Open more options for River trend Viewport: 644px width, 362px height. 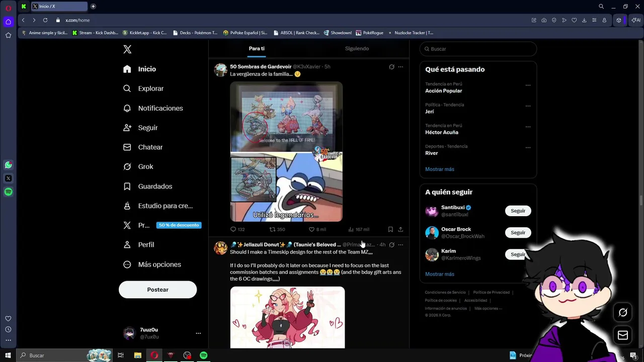(x=528, y=148)
